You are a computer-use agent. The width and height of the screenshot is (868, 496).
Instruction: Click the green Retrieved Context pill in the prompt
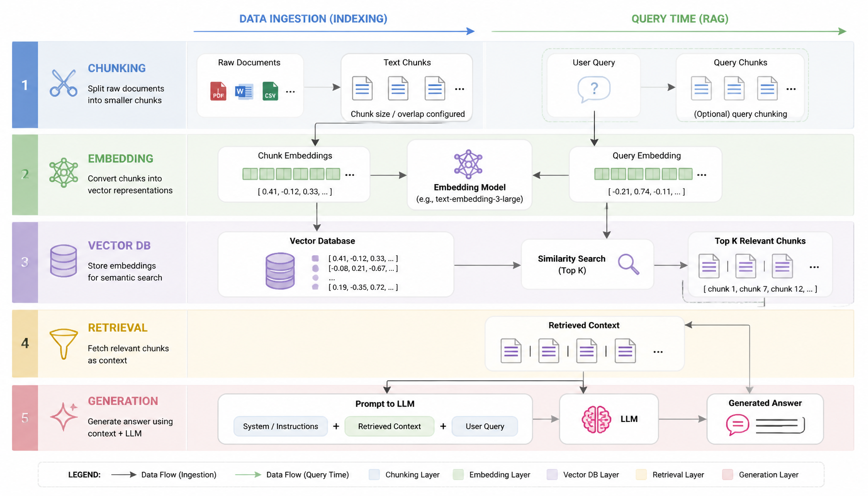[x=389, y=426]
